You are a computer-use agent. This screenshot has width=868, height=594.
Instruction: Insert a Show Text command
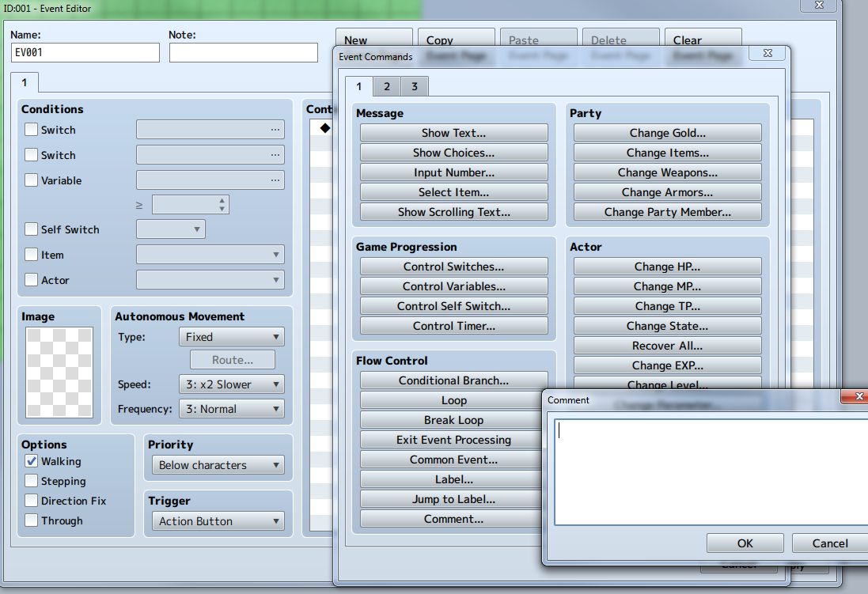tap(453, 132)
